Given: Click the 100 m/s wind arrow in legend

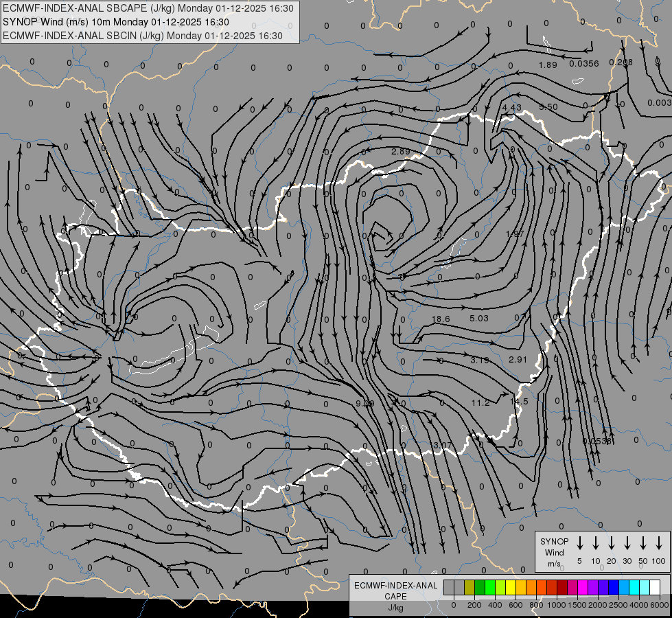Looking at the screenshot, I should 659,543.
